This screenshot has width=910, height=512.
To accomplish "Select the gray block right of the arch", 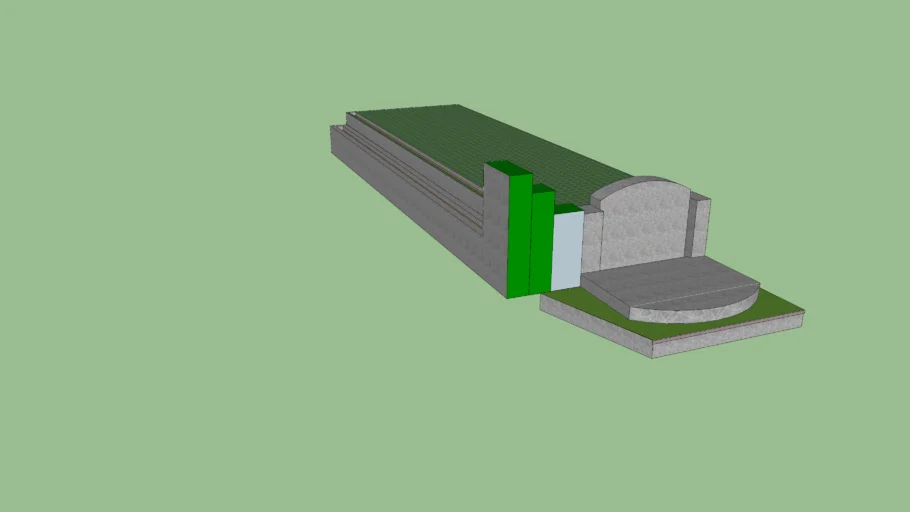I will click(700, 225).
